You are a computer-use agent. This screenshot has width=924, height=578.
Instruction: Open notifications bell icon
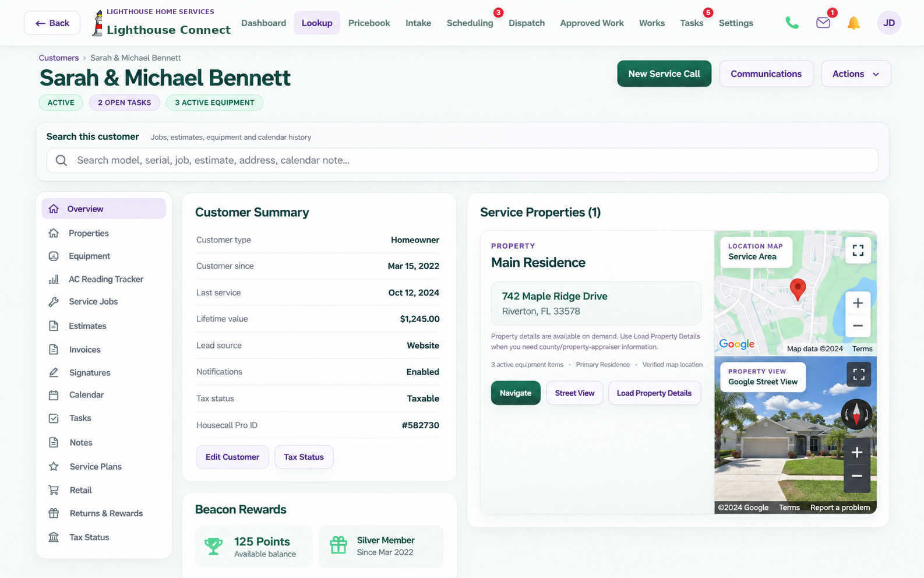click(x=854, y=23)
